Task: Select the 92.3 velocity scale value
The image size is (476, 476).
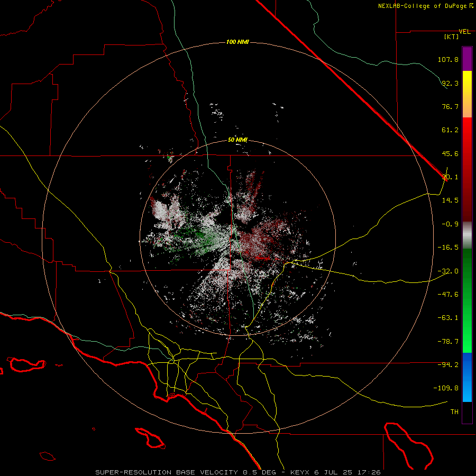Action: point(450,83)
